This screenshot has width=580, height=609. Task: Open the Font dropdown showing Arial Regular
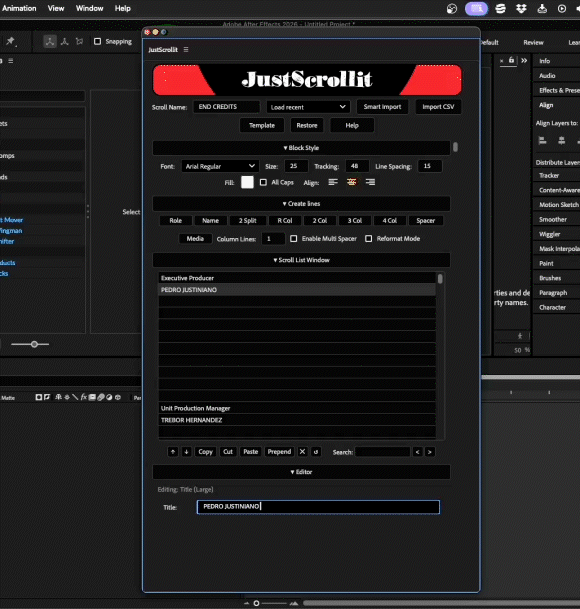(x=220, y=166)
